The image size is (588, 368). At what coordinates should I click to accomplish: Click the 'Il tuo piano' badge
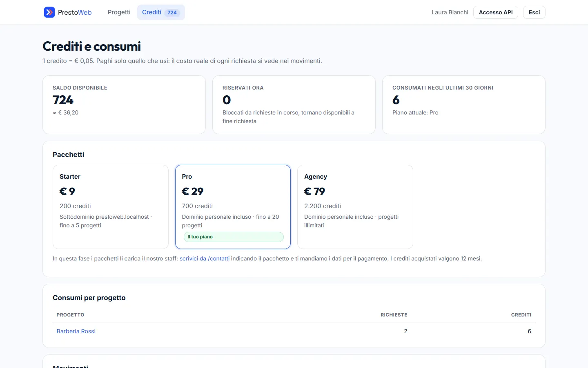[x=234, y=237]
